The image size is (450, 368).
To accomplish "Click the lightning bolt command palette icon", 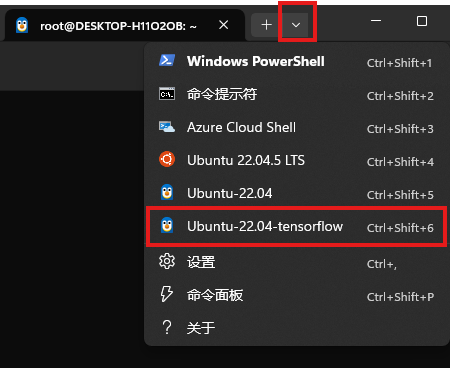I will (166, 294).
